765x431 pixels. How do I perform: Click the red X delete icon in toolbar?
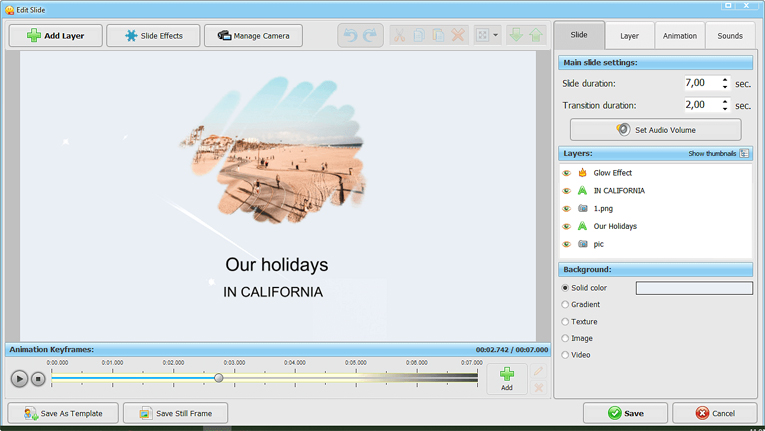click(x=458, y=36)
